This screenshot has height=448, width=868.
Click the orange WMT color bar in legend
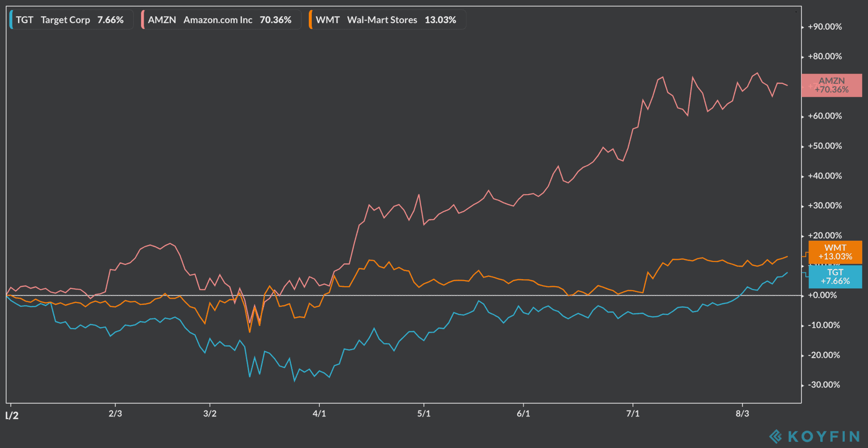click(x=310, y=20)
